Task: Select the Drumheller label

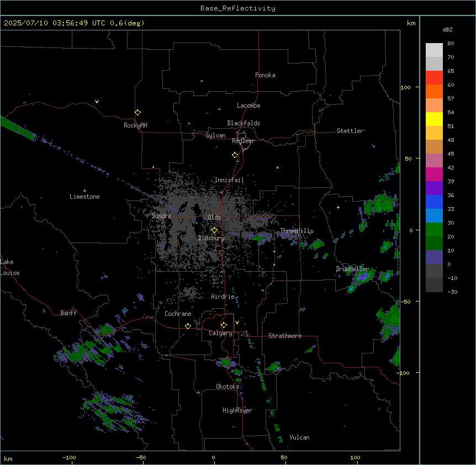Action: [352, 269]
